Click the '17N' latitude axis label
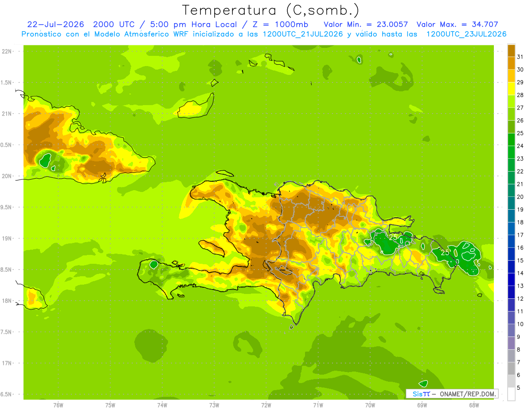Image resolution: width=532 pixels, height=411 pixels. point(7,363)
